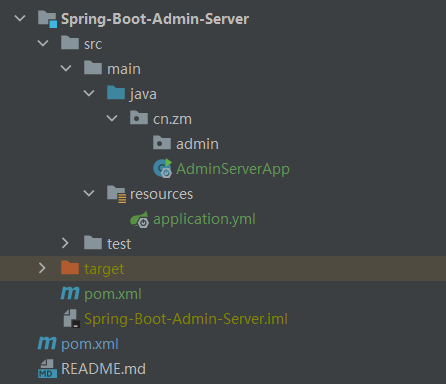Open the Spring-Boot-Admin-Server.iml file

(186, 319)
